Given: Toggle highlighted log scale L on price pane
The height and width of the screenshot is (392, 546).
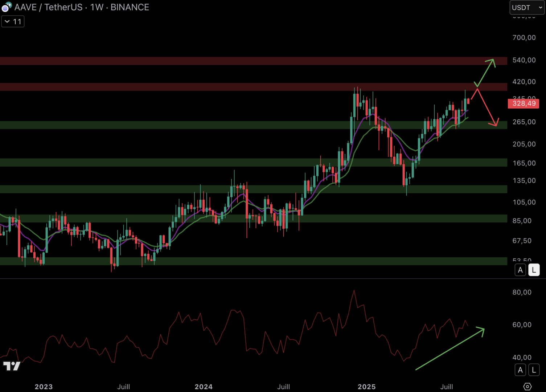Looking at the screenshot, I should (534, 270).
